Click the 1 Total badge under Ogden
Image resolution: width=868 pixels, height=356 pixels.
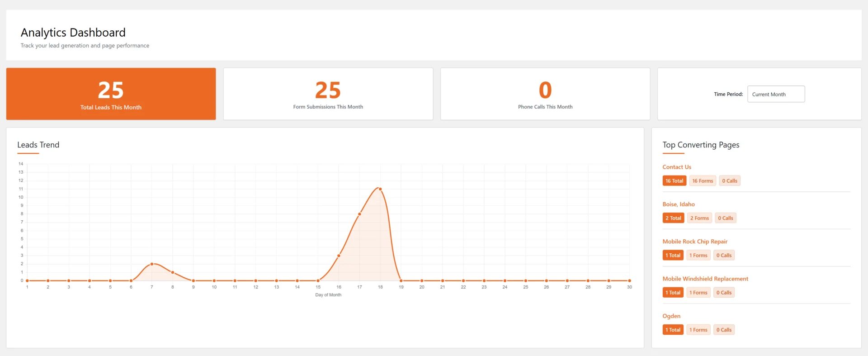(x=673, y=330)
